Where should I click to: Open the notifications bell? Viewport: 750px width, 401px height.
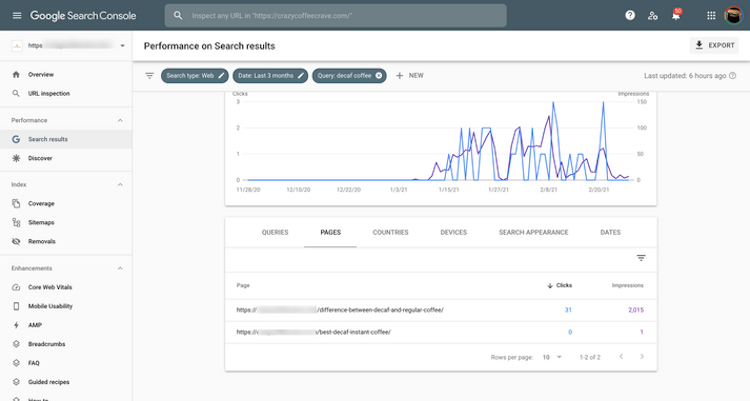[x=676, y=15]
